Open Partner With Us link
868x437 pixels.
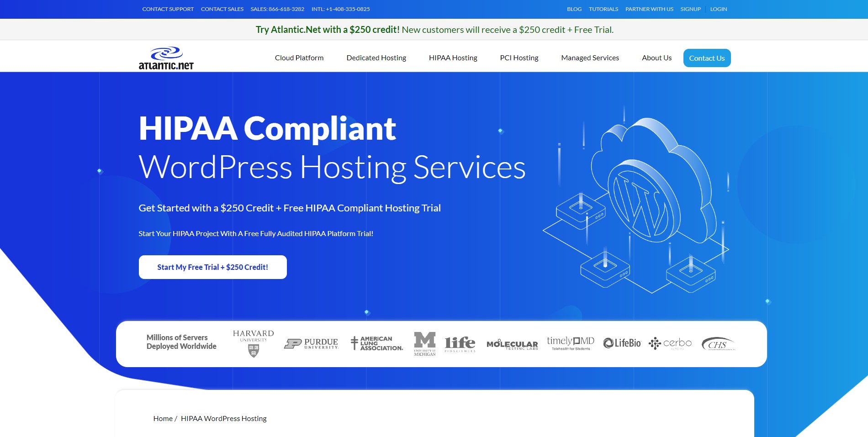click(649, 9)
